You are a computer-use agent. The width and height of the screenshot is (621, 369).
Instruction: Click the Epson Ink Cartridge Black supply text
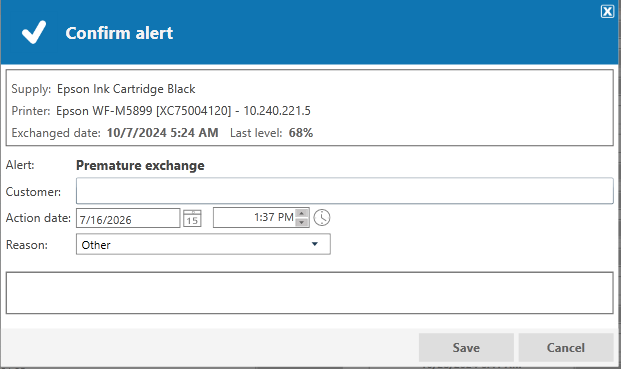click(x=126, y=89)
